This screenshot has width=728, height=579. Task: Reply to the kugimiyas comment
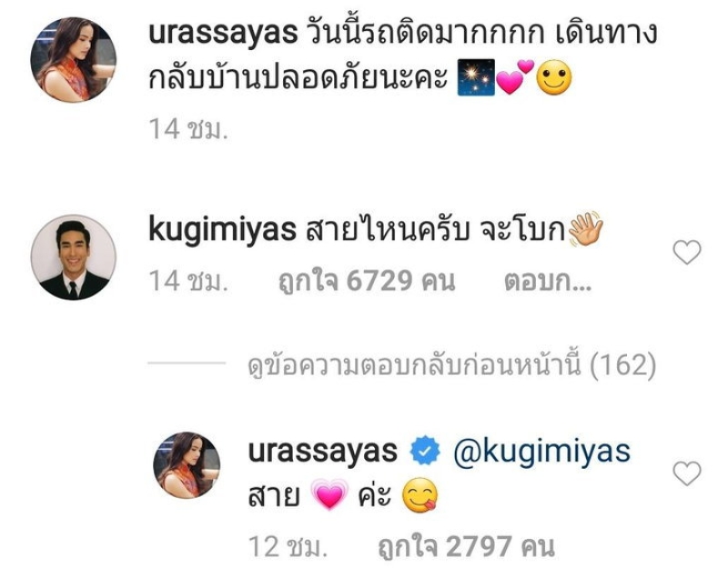548,281
